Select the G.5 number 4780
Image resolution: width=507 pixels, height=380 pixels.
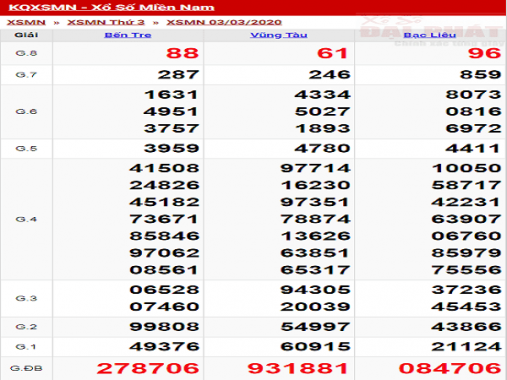(x=322, y=148)
